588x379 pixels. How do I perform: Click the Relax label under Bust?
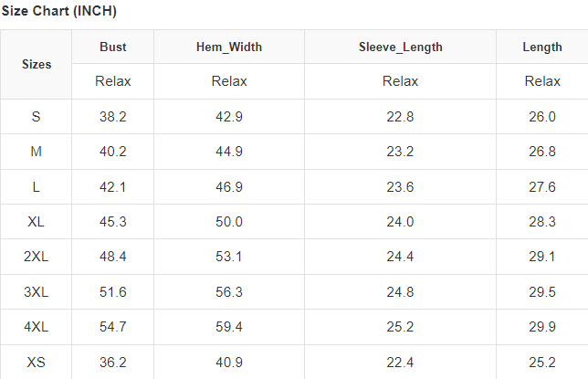coord(113,81)
